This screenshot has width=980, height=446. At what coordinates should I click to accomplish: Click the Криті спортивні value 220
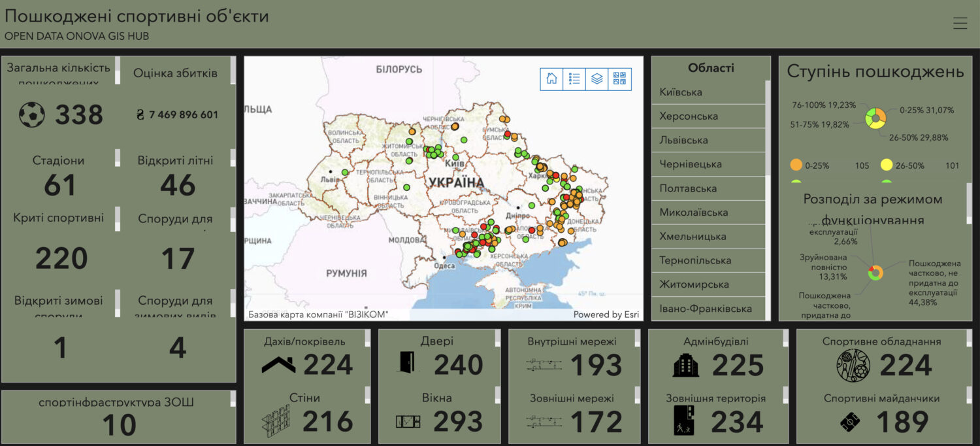point(61,259)
